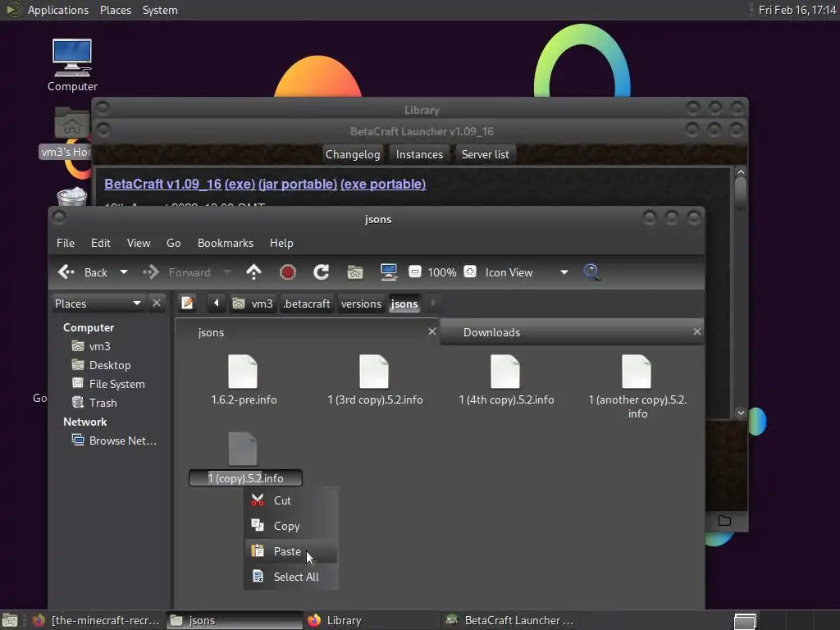Open File System in the sidebar
840x630 pixels.
[116, 384]
